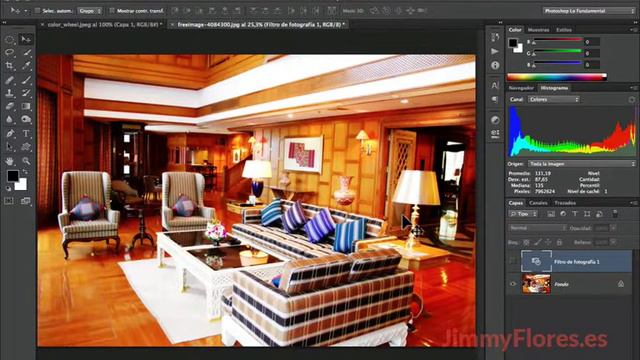Select the Eyedropper tool
This screenshot has width=640, height=360.
[26, 66]
